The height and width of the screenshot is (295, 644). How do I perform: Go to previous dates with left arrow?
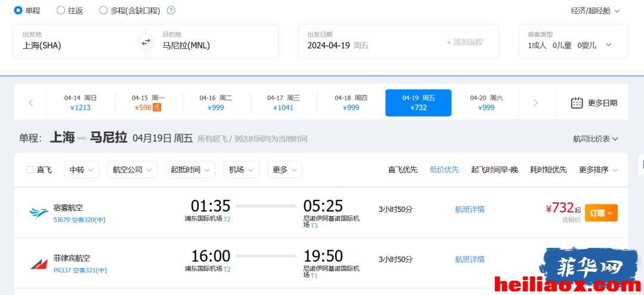[31, 103]
